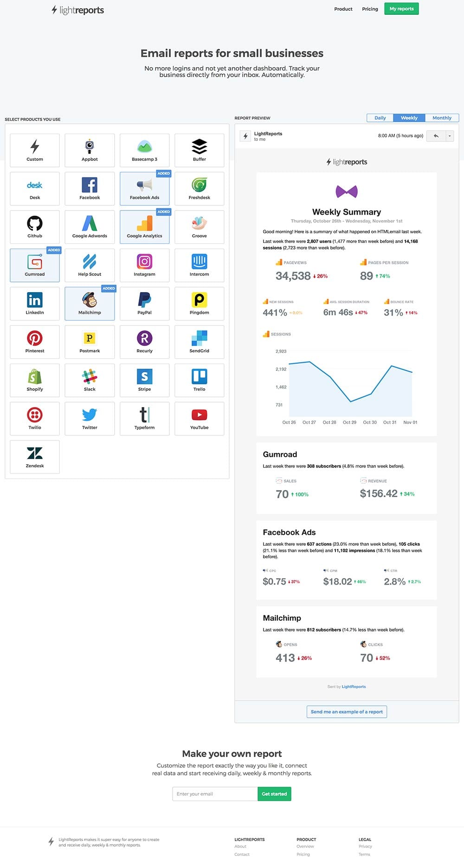Switch report preview to Monthly
The image size is (464, 868).
point(442,118)
